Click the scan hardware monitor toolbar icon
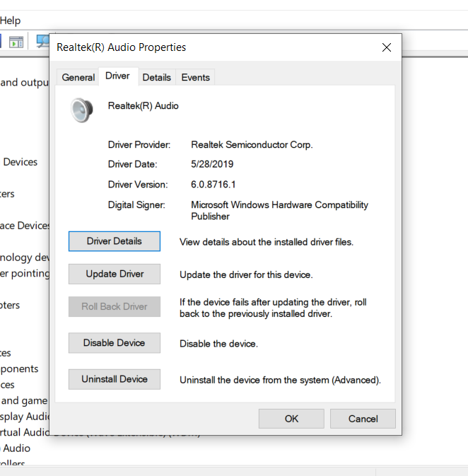 [x=43, y=41]
